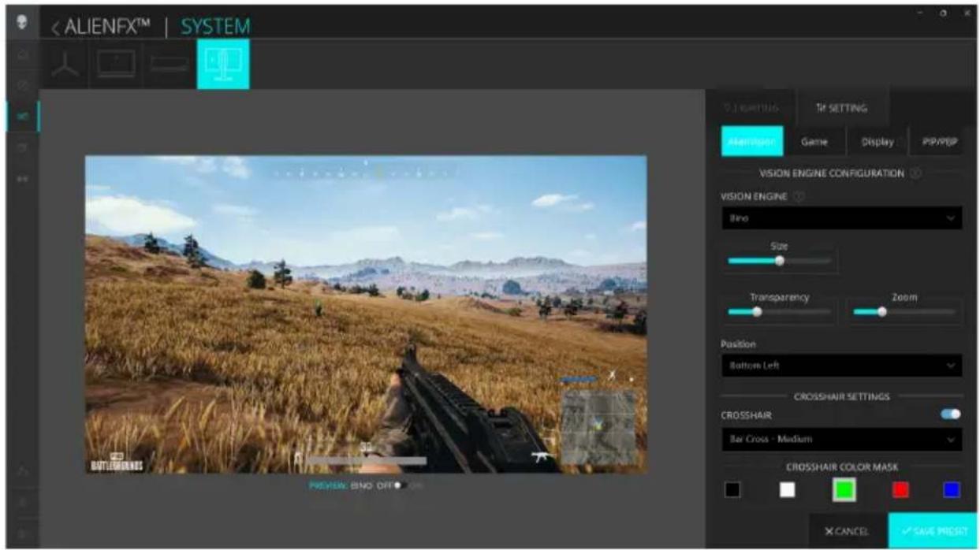Toggle the Preview Bino switch
The image size is (980, 550).
(401, 486)
